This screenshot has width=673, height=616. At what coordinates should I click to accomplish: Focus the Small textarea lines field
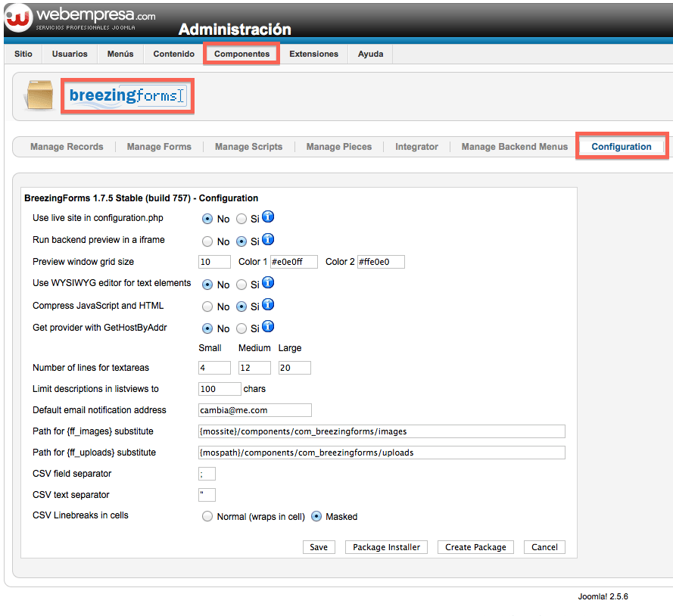[x=214, y=368]
